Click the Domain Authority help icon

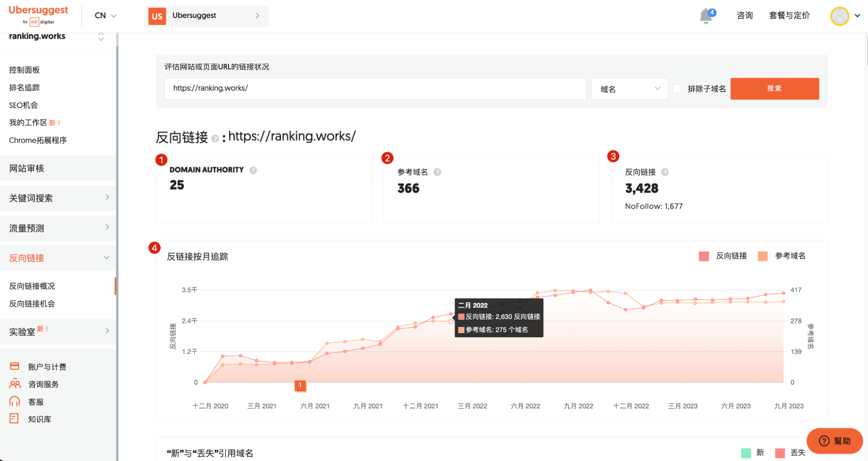(253, 170)
